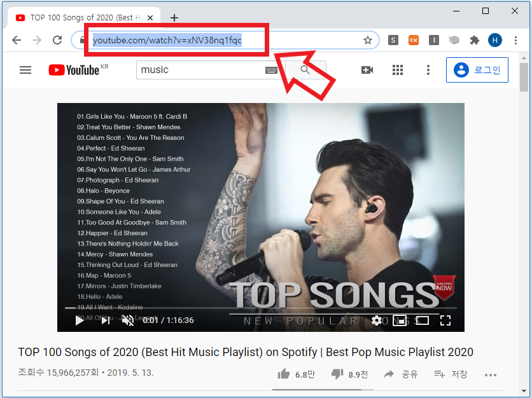Click the 0:01 / 1:16:36 time display

[168, 320]
